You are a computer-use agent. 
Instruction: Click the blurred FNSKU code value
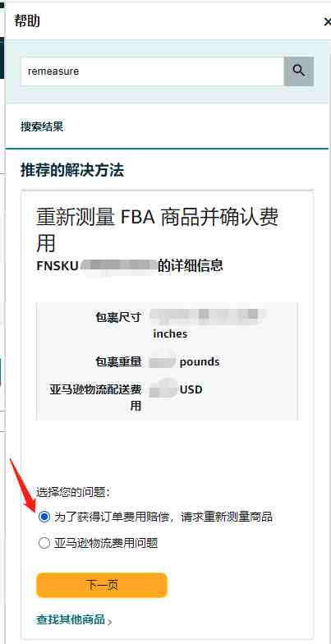(118, 266)
